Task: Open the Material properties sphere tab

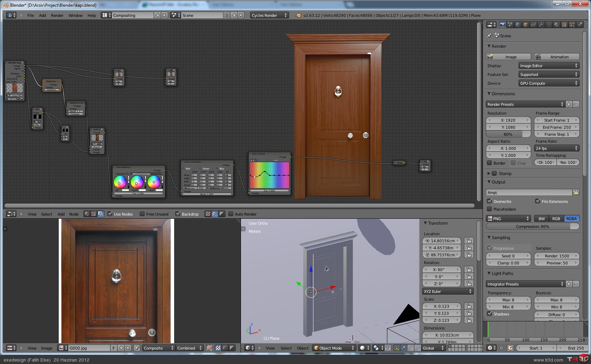Action: pyautogui.click(x=557, y=25)
